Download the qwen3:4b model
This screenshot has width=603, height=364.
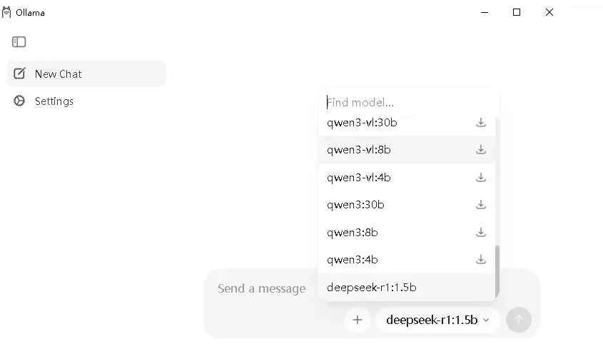481,259
